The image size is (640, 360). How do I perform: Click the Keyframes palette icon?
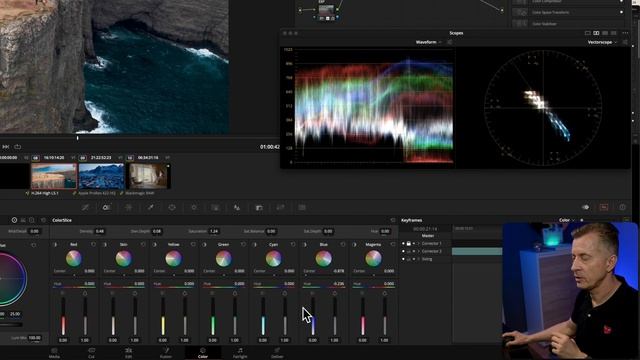tap(585, 207)
